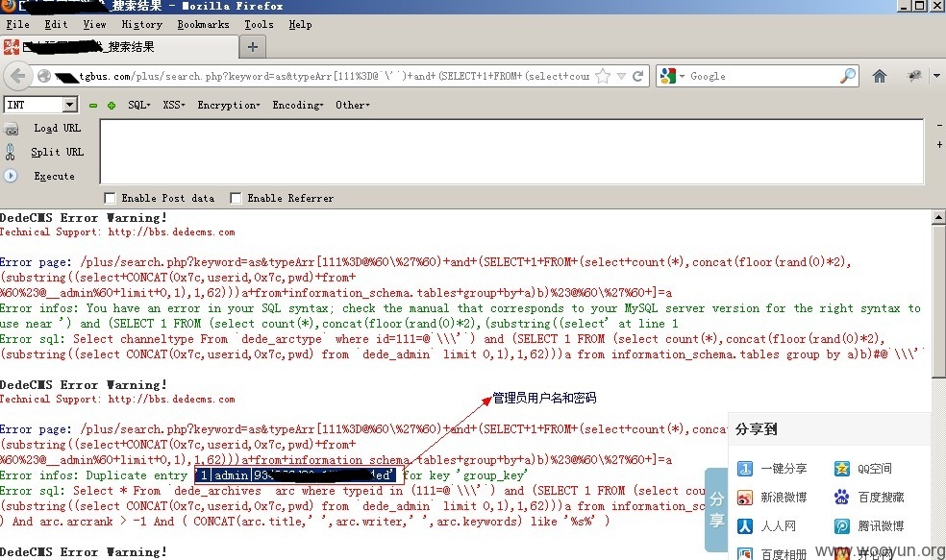Click the 'Duplicate entry' error text
The image size is (946, 560).
click(x=137, y=475)
